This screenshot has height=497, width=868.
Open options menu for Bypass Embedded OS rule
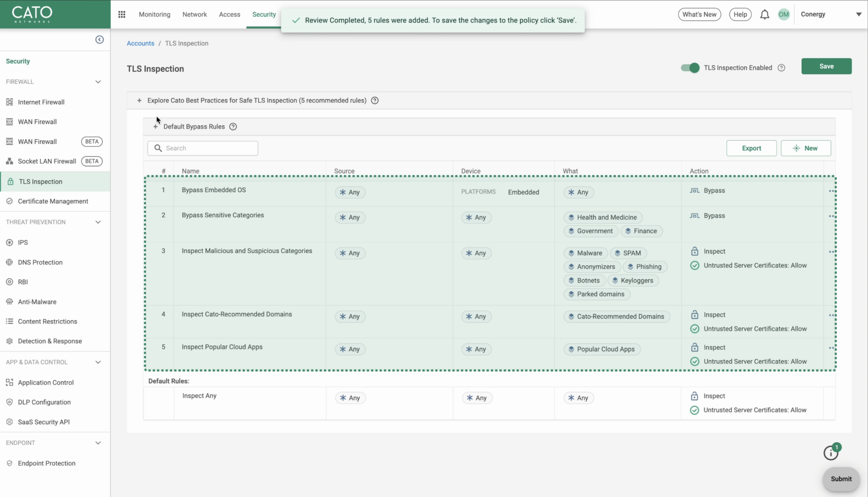tap(831, 191)
